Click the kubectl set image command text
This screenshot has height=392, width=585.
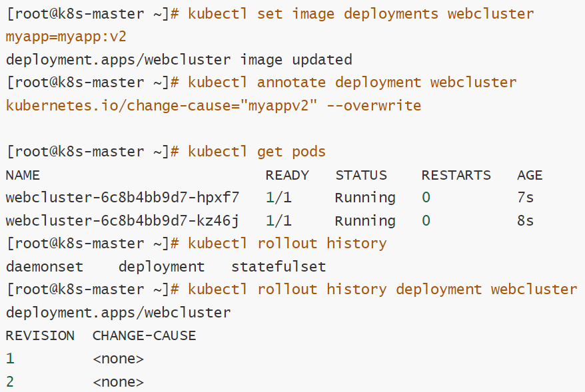pyautogui.click(x=360, y=14)
